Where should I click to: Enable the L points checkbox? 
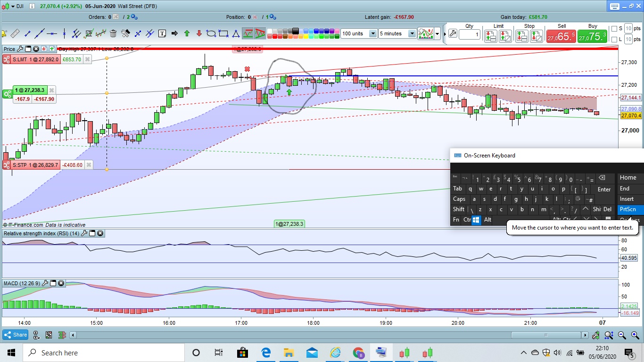(614, 39)
